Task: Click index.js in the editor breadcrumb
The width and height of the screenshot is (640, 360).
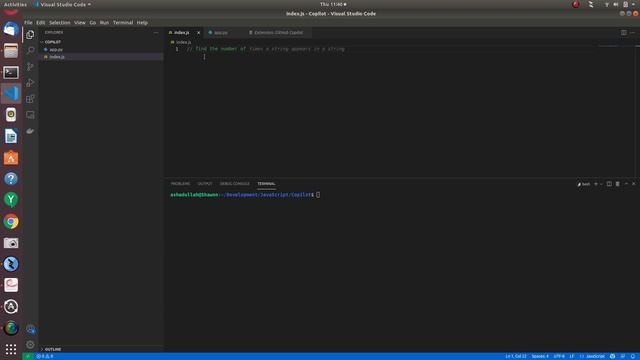Action: click(183, 42)
